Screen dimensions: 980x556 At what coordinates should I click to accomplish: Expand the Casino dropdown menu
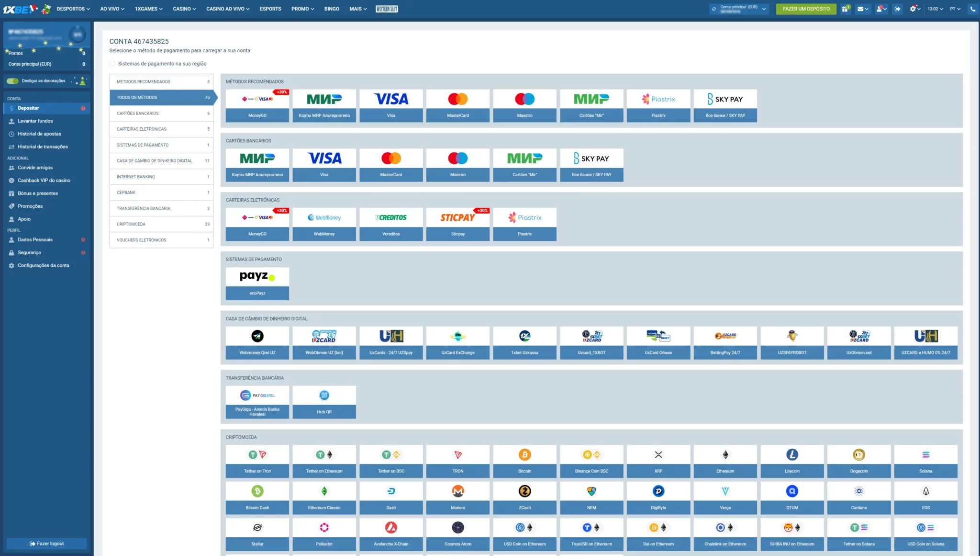[184, 9]
